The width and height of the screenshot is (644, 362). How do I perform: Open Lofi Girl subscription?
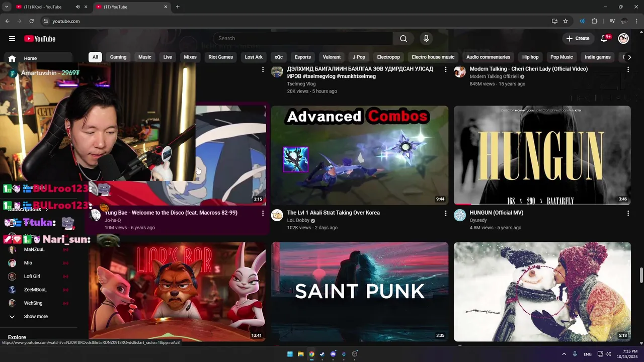click(x=32, y=277)
